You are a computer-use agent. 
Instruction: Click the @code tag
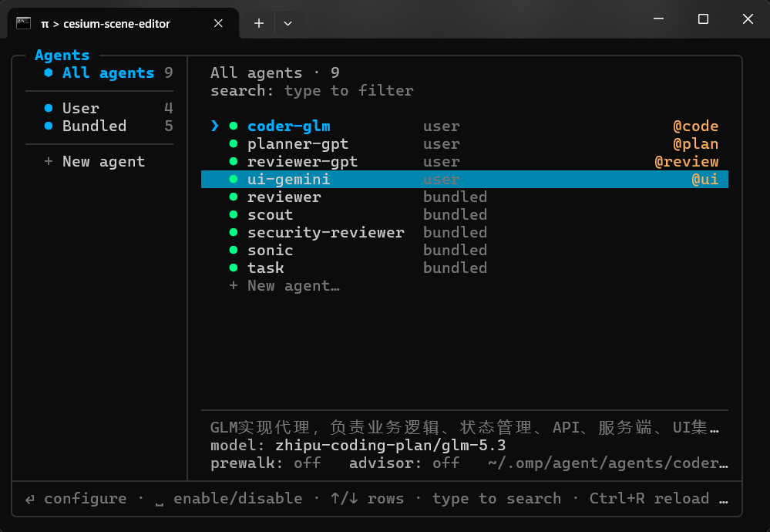(x=696, y=126)
